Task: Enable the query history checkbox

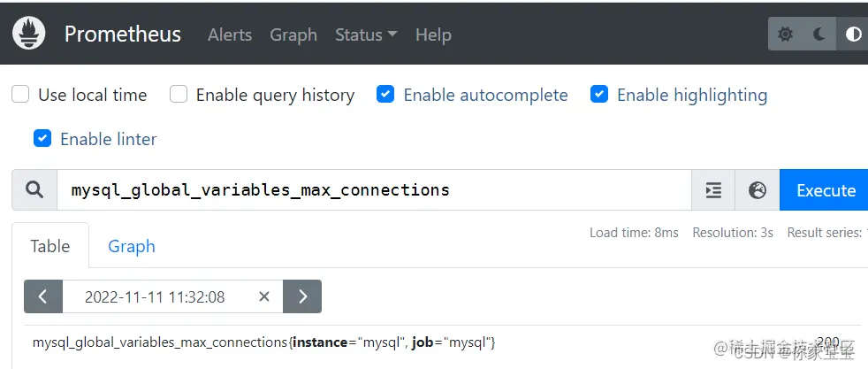Action: coord(179,95)
